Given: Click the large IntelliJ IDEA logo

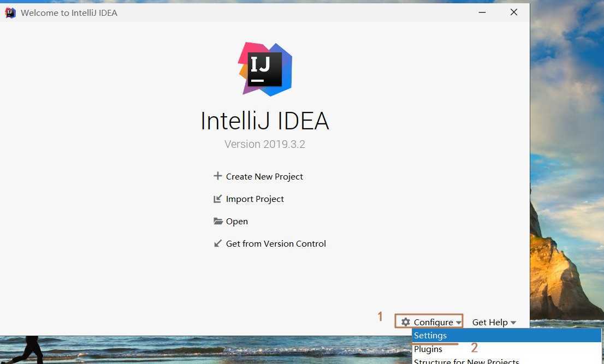Looking at the screenshot, I should coord(265,69).
